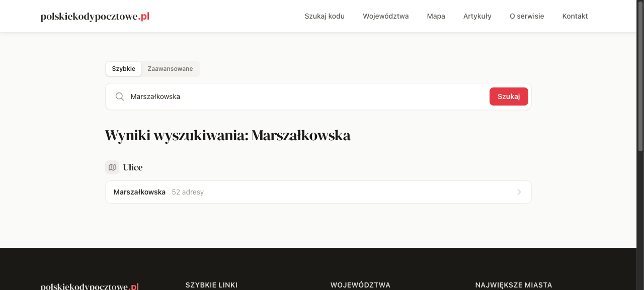Go to the Województwa page
The image size is (644, 290).
point(386,16)
